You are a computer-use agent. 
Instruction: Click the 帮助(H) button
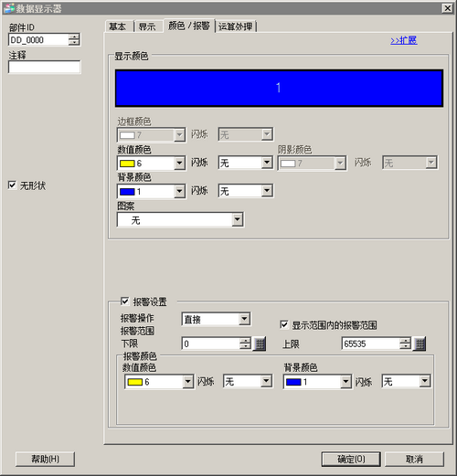coord(45,459)
